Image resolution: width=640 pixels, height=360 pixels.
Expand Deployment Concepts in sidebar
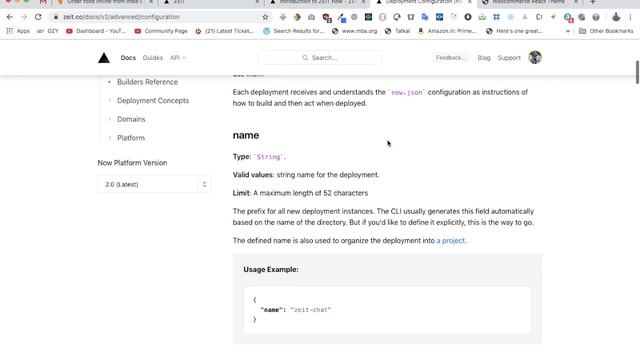153,101
